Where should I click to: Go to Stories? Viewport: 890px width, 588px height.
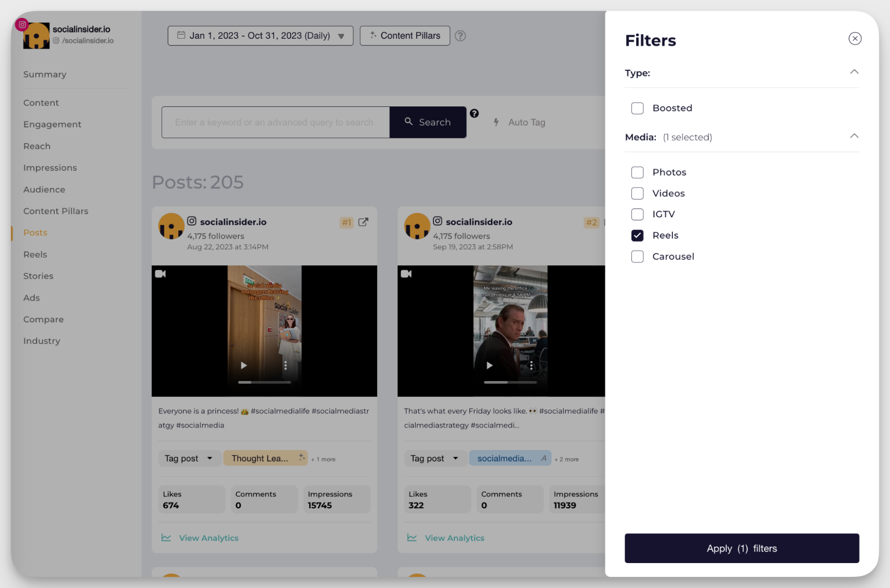[x=38, y=276]
